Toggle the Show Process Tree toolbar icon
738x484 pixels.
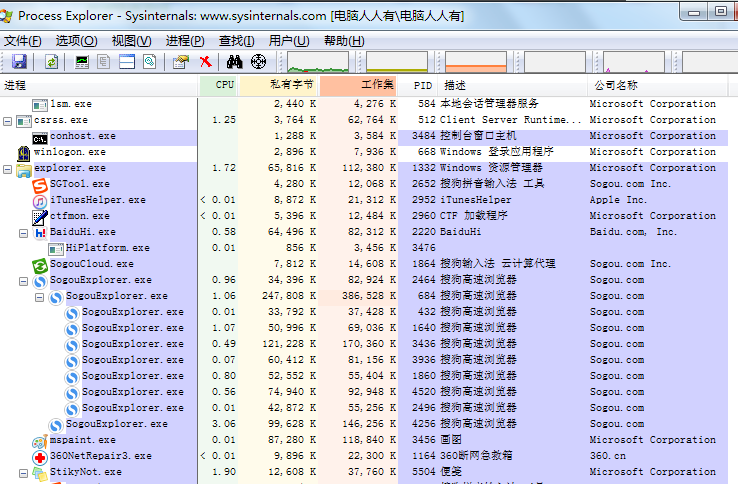pyautogui.click(x=104, y=62)
